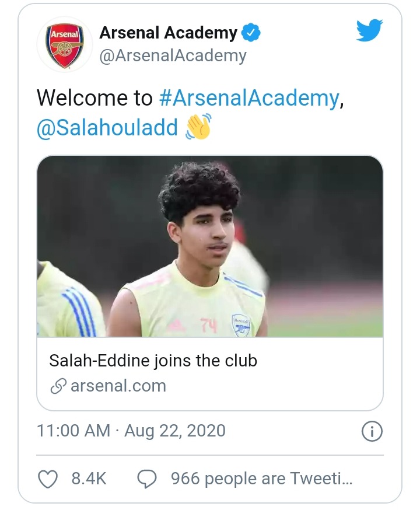Open the player photo in the link card

coord(210,245)
